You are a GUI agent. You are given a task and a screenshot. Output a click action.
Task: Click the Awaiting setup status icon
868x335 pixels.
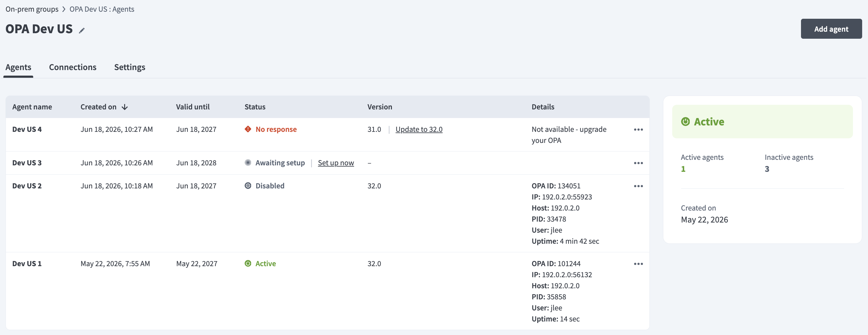(248, 163)
